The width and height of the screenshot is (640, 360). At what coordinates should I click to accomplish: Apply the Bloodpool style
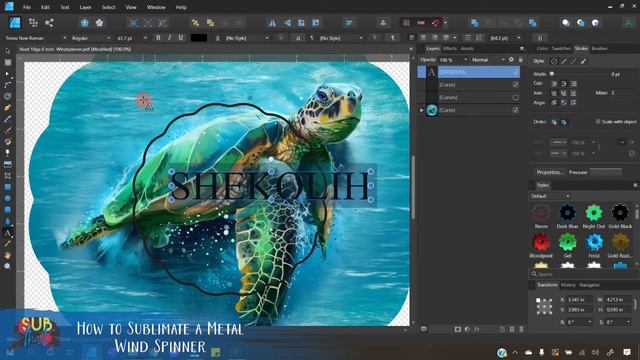541,242
